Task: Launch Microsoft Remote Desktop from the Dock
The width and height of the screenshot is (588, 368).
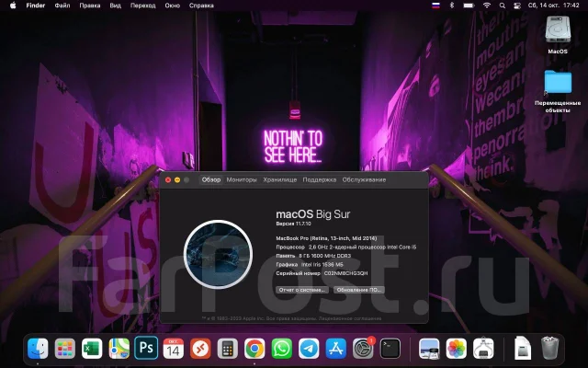Action: tap(200, 349)
